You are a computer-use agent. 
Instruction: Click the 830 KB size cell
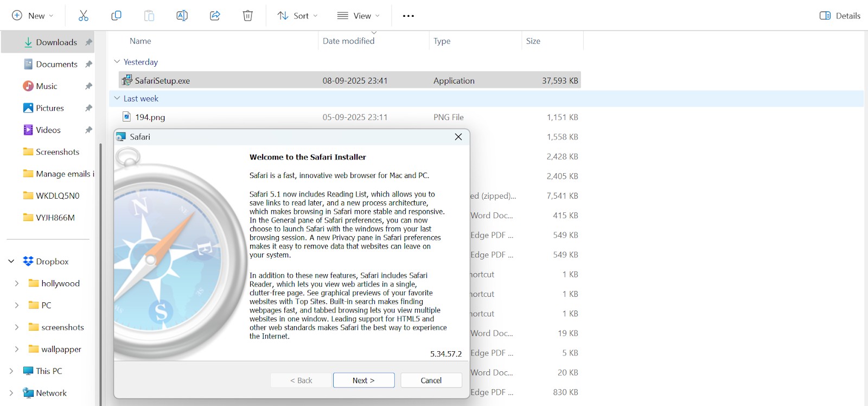click(x=565, y=392)
